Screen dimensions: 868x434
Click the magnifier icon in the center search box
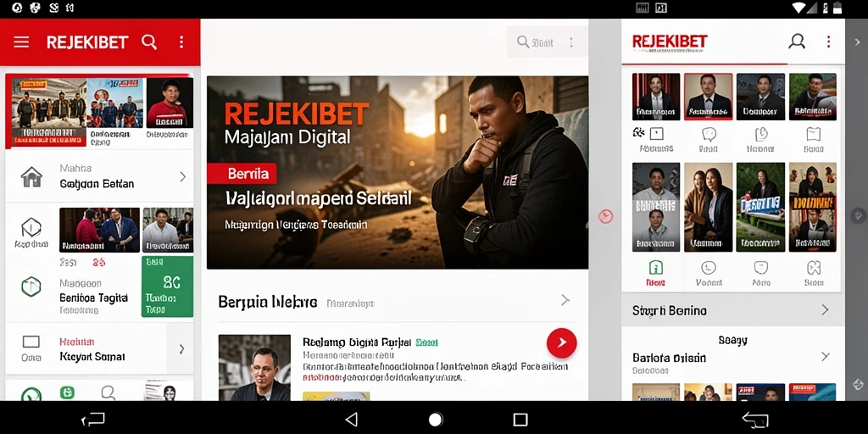[522, 42]
